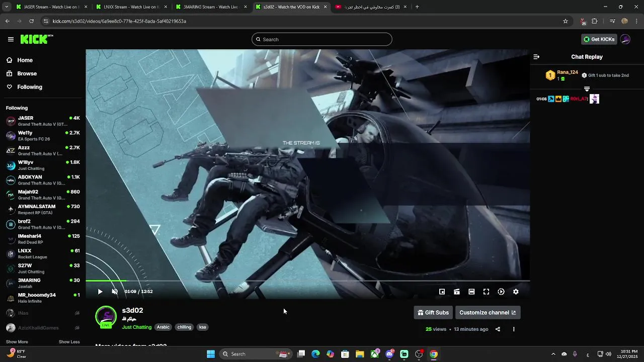Click Show More in following list
Viewport: 644px width, 362px height.
(x=17, y=342)
